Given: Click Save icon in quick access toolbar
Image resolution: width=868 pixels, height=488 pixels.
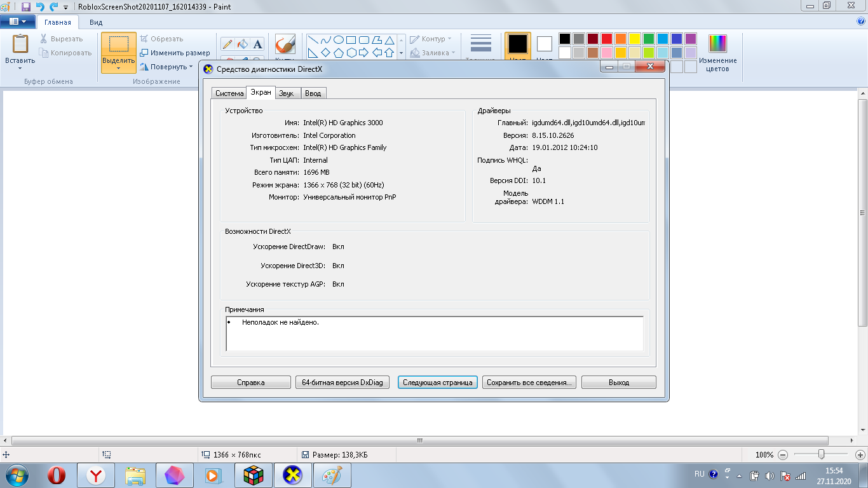Looking at the screenshot, I should 26,6.
